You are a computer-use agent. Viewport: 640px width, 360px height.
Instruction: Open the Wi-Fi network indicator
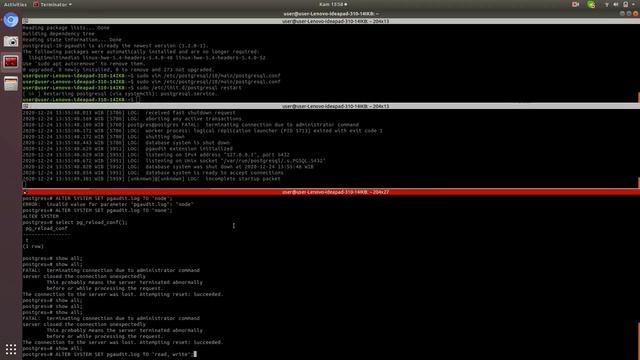pyautogui.click(x=607, y=4)
